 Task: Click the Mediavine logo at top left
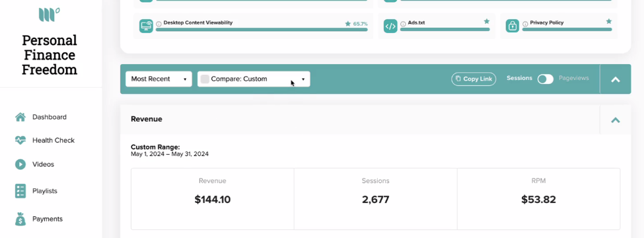[50, 15]
